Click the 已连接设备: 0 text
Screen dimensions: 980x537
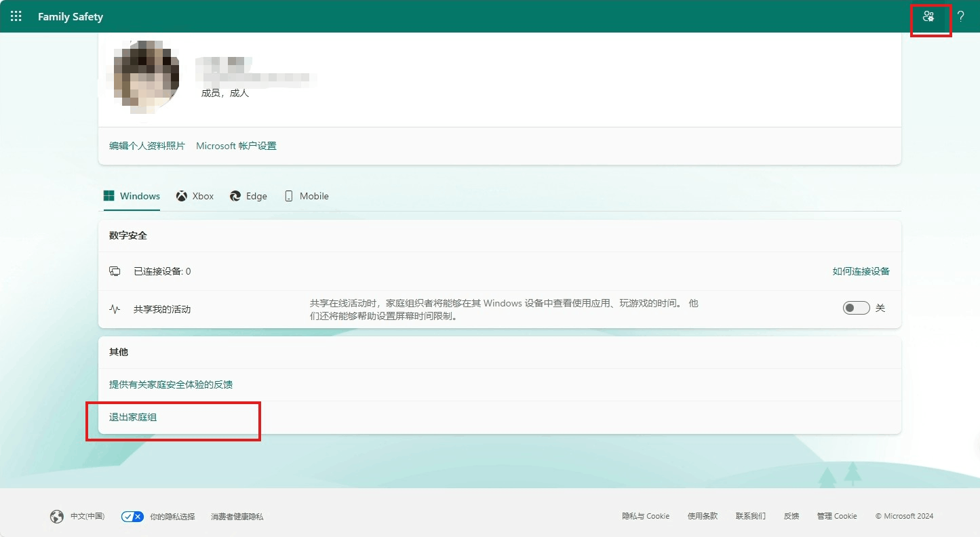(162, 271)
